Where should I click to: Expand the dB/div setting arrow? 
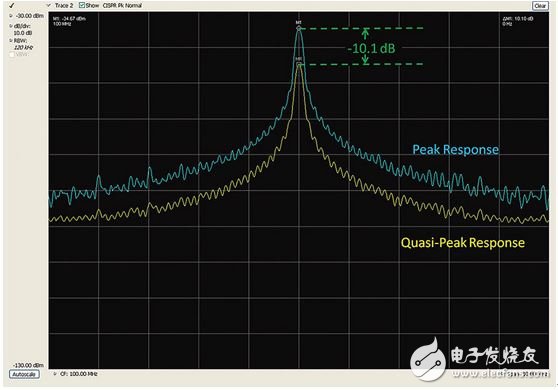tap(11, 26)
